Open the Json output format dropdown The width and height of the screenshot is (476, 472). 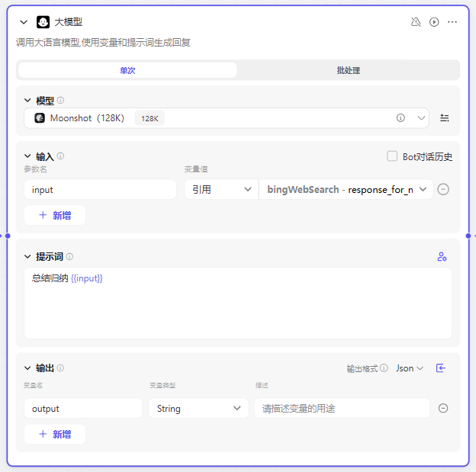click(x=410, y=368)
